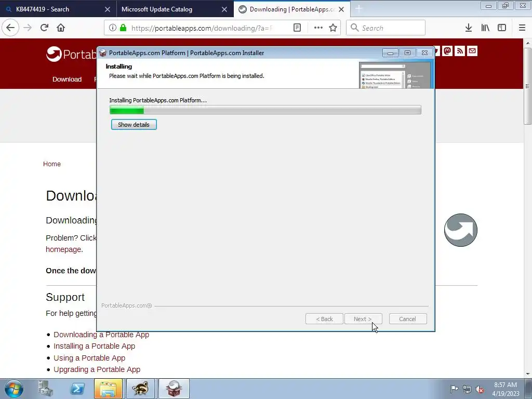Viewport: 532px width, 399px height.
Task: Open the Windows Start menu
Action: point(14,389)
